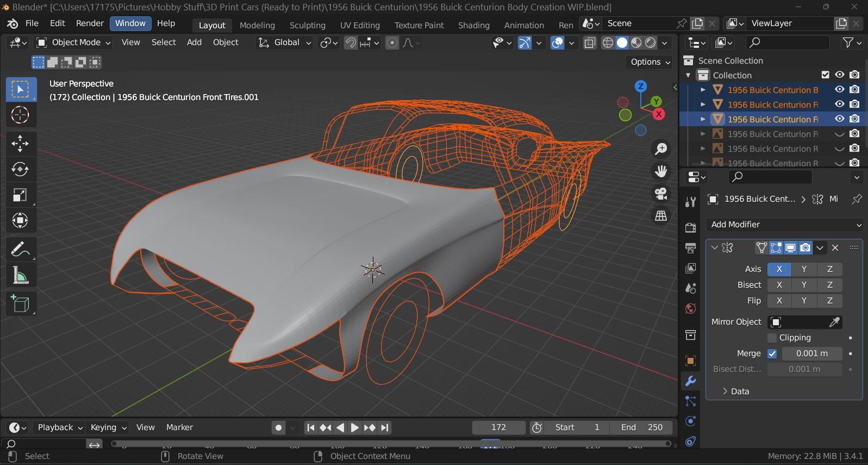The image size is (868, 465).
Task: Open the Render properties tab
Action: pos(690,228)
